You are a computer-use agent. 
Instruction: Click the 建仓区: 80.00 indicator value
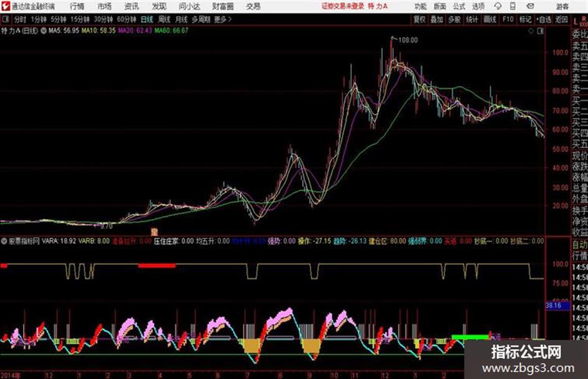(x=388, y=241)
